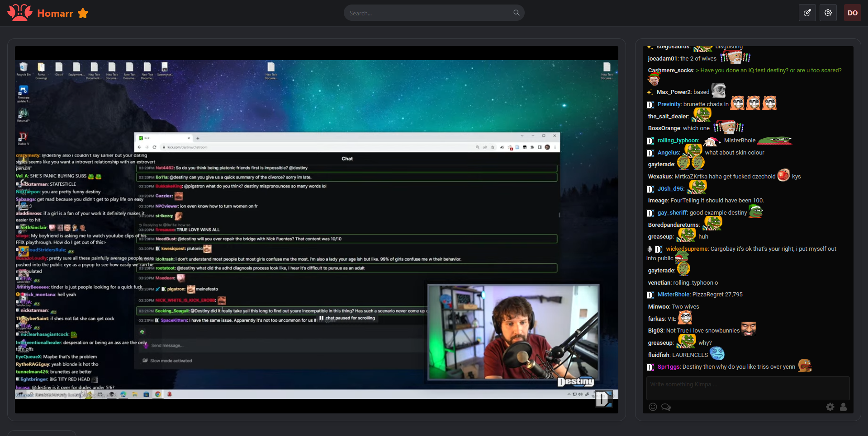The height and width of the screenshot is (436, 868).
Task: Enter edit mode with the pencil icon
Action: pos(807,13)
